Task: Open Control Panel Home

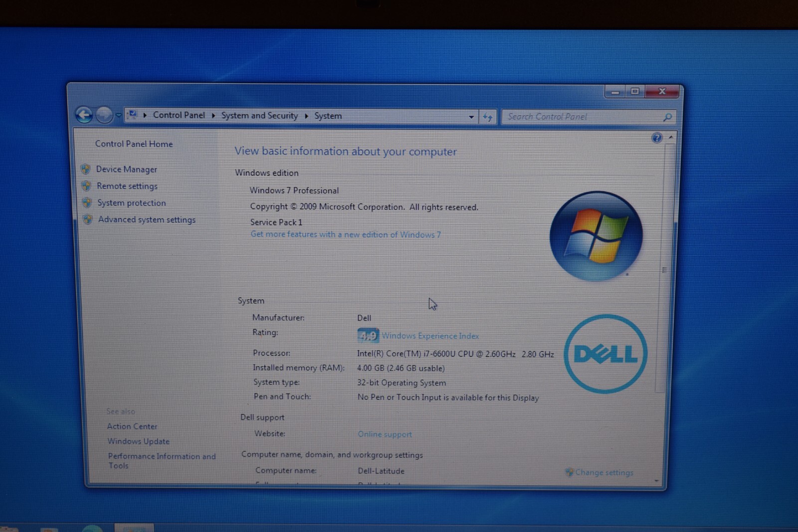Action: coord(134,144)
